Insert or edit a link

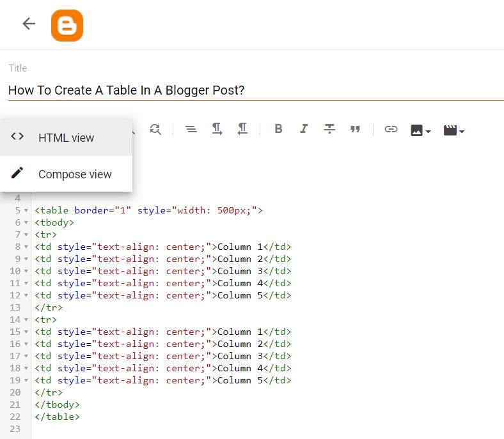click(x=391, y=129)
